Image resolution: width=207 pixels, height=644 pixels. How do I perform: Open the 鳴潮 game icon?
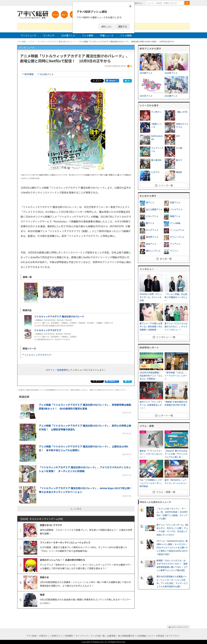(30, 600)
